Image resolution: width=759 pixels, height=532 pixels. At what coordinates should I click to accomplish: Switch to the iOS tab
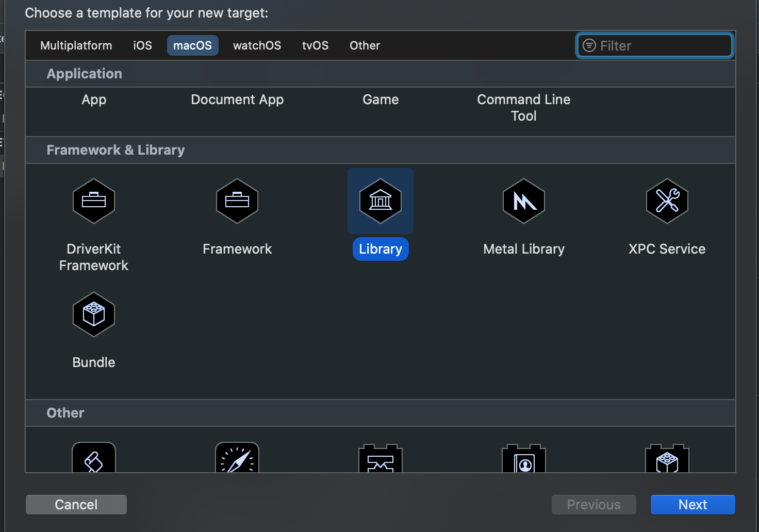142,45
